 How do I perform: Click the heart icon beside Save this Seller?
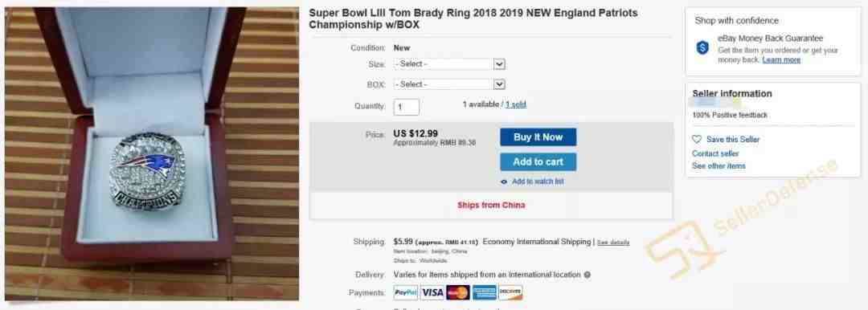[x=697, y=140]
